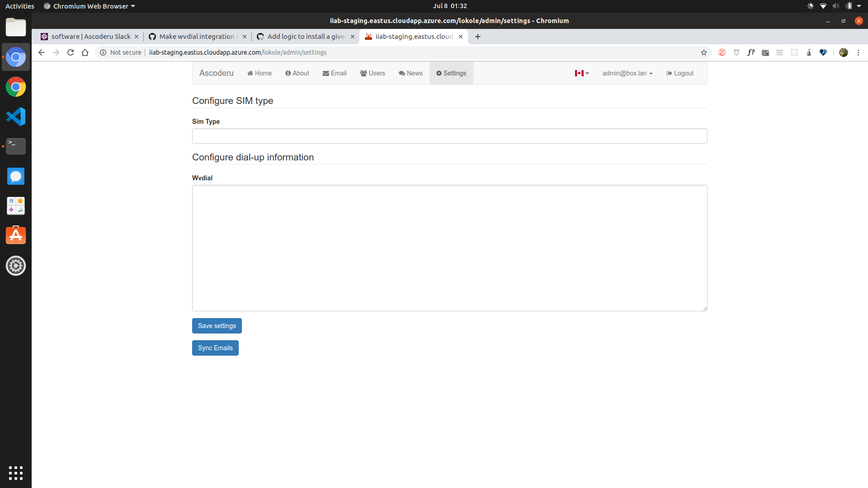Click the red blocker extension icon
Viewport: 868px width, 488px height.
tap(722, 52)
